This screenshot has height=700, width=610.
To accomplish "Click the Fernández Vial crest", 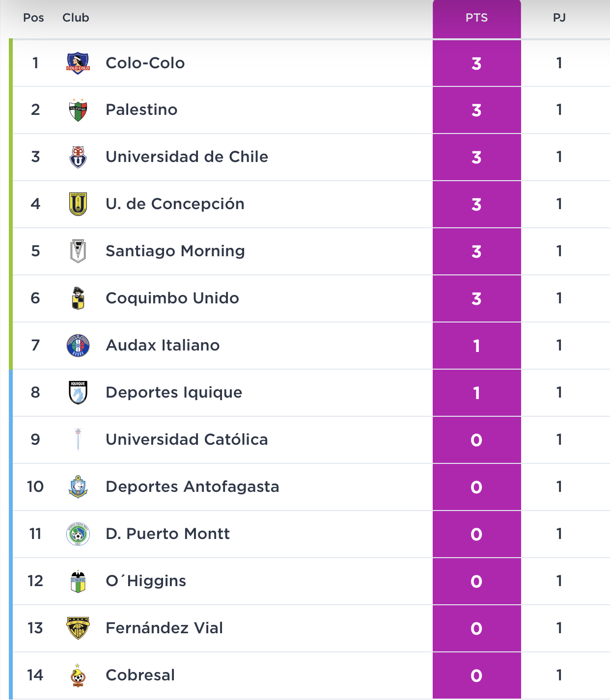I will click(x=78, y=628).
